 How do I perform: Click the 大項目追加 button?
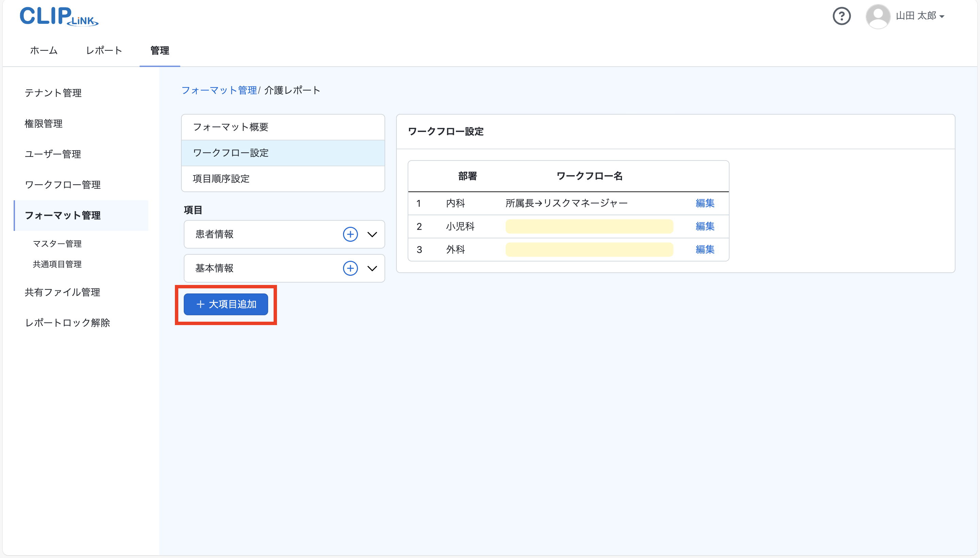tap(226, 304)
